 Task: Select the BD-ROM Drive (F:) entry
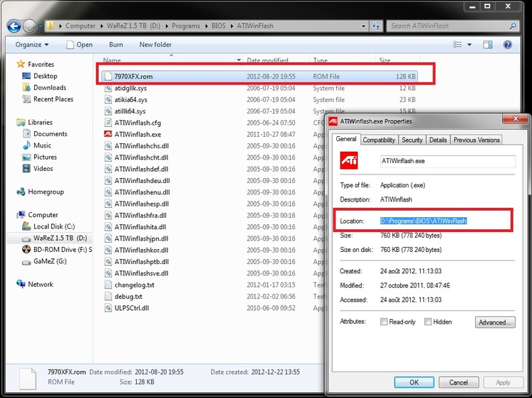61,250
